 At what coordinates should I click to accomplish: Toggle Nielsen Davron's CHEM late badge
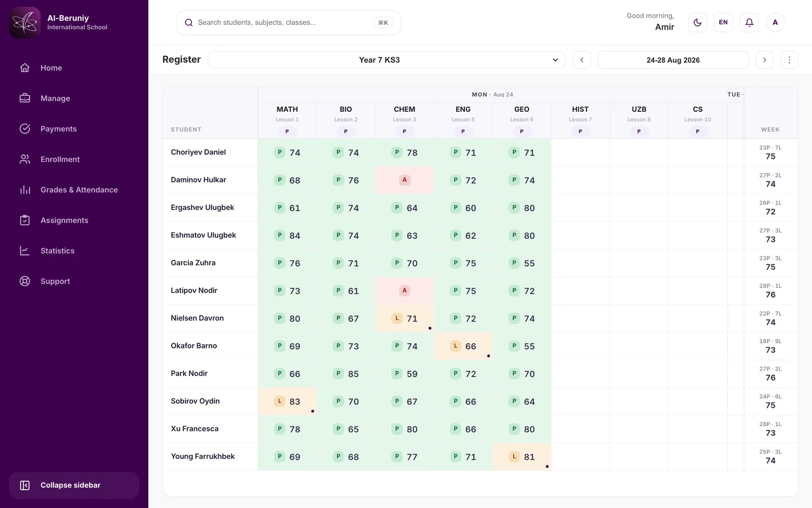coord(397,318)
